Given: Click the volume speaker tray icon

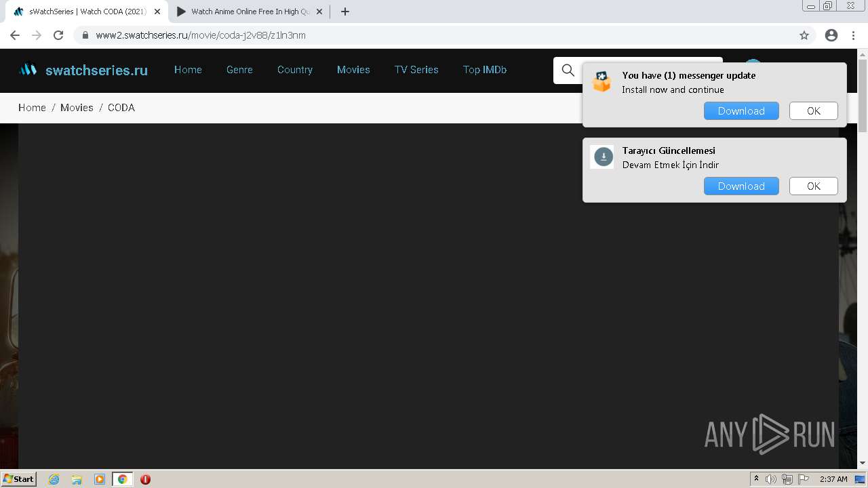Looking at the screenshot, I should (x=770, y=479).
